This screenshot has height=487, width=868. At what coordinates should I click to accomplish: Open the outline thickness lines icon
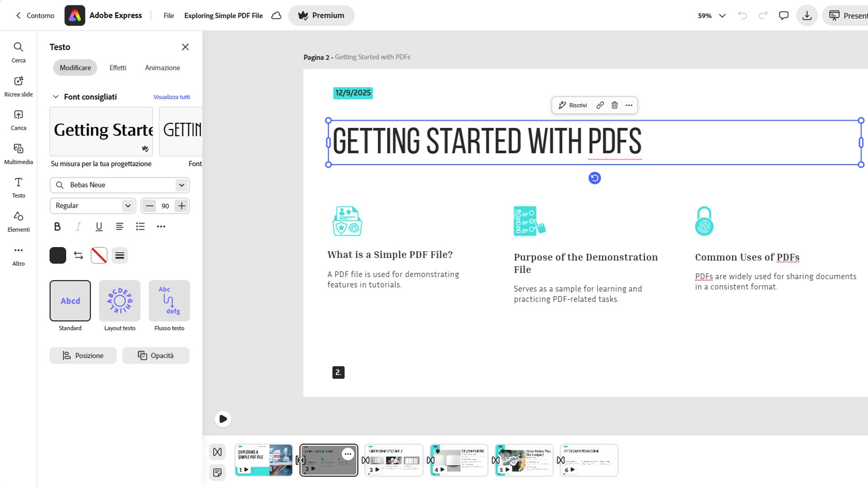(x=120, y=255)
